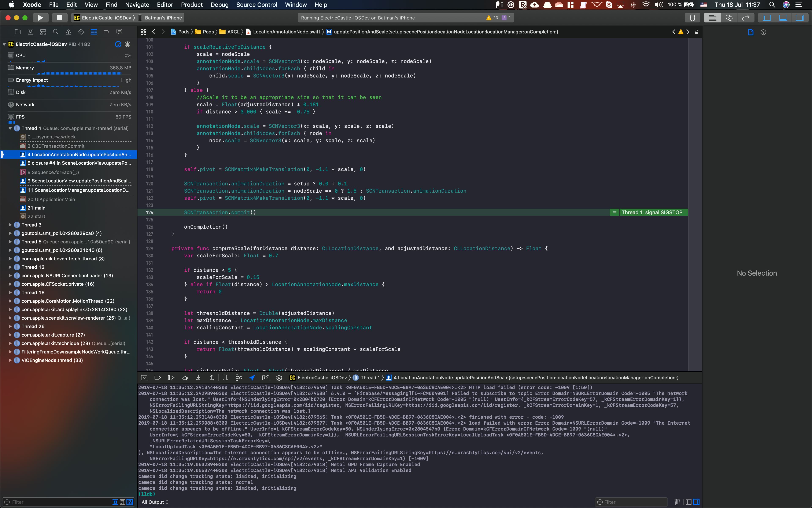Open the Quick Help inspector icon
812x508 pixels.
(763, 32)
